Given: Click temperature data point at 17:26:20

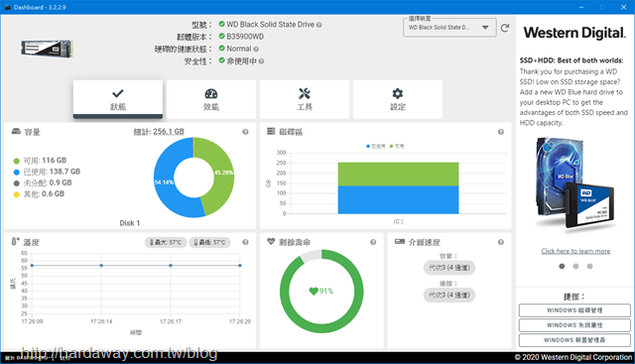Looking at the screenshot, I should pyautogui.click(x=240, y=266).
